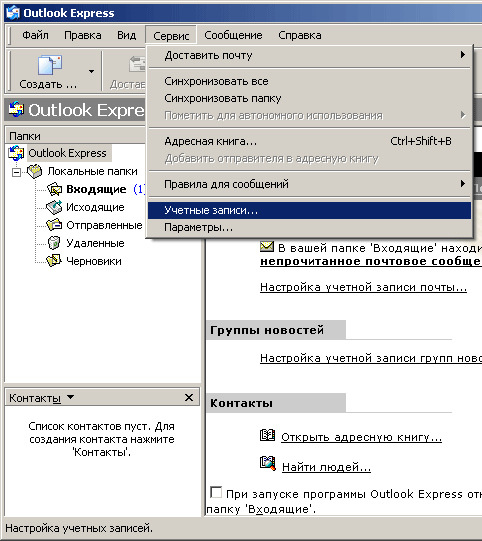Select the Inbox folder icon 'Входящие'
This screenshot has width=482, height=541.
[54, 189]
